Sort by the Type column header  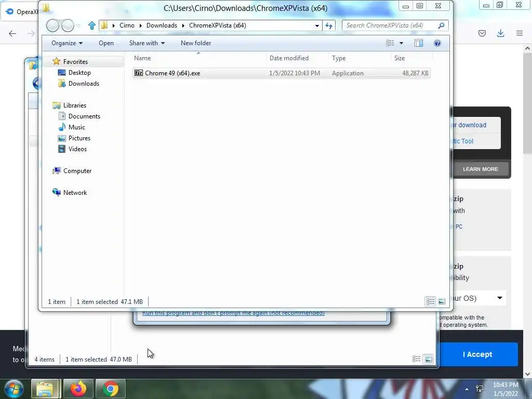click(360, 58)
